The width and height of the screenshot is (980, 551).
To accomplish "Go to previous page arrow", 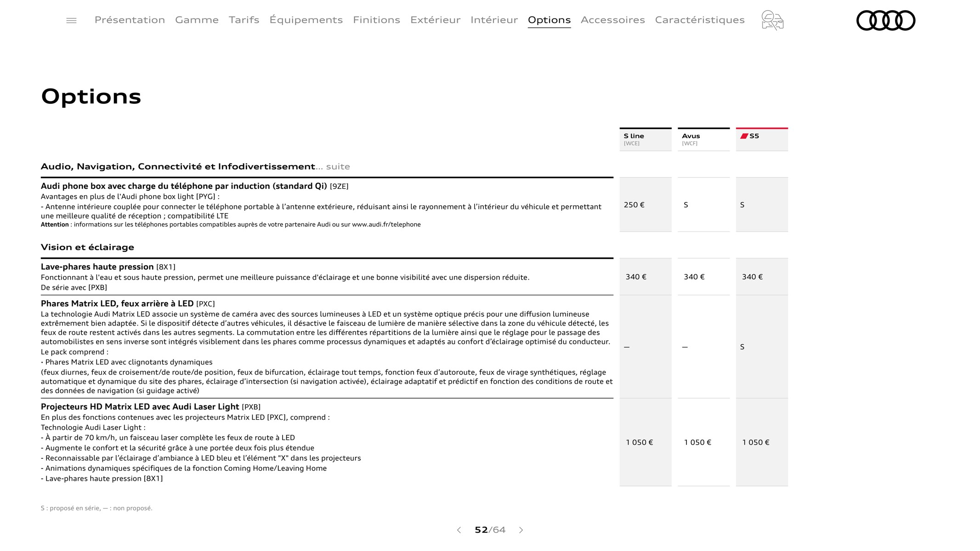I will click(459, 530).
